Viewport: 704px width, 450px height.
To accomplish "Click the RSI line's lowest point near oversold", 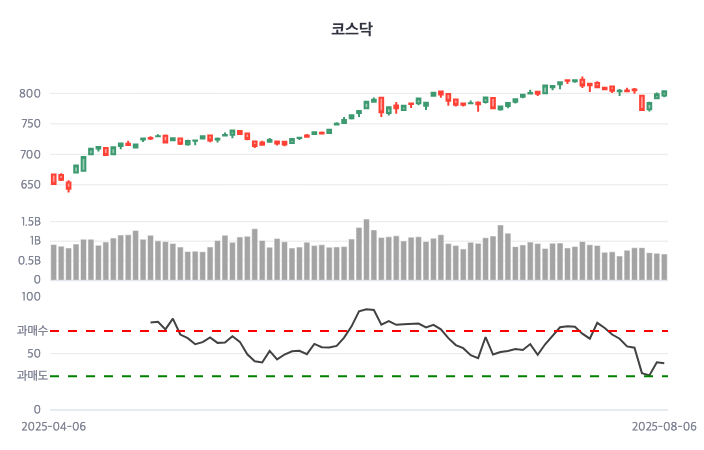I will coord(649,376).
